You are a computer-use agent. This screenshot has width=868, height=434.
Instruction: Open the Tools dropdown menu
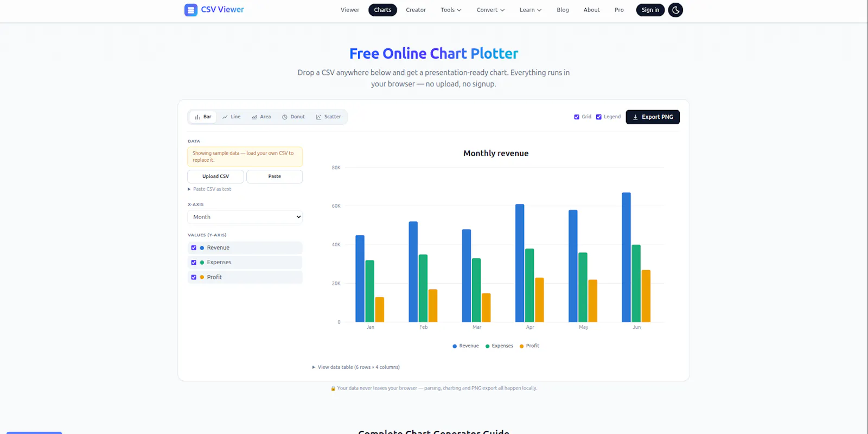(x=451, y=10)
